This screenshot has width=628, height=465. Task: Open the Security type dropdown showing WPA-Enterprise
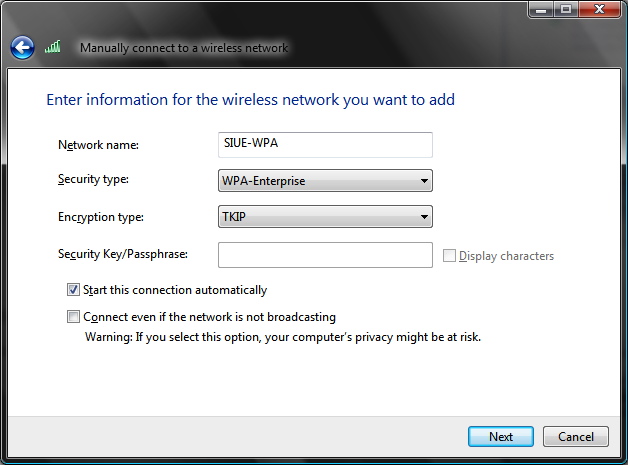[x=325, y=181]
